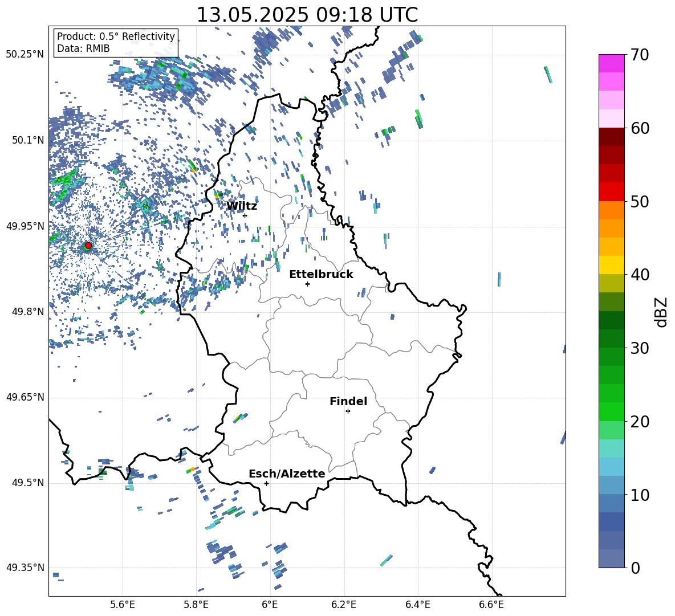675x616 pixels.
Task: Click the colorbar tick label 30
Action: (x=640, y=348)
